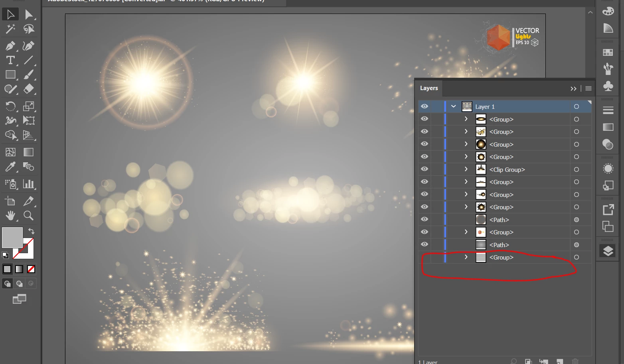Toggle eye for Path with dark circle thumbnail

(425, 219)
